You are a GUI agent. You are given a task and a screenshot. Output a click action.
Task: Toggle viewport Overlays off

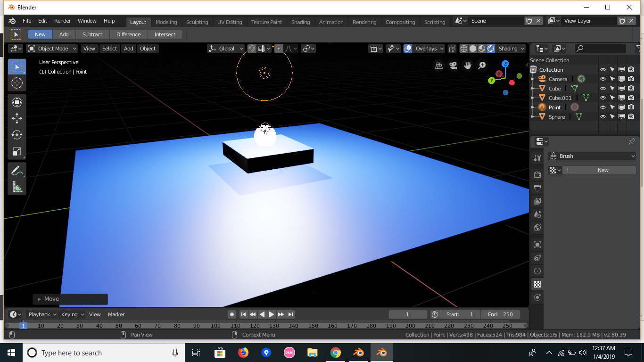coord(407,49)
